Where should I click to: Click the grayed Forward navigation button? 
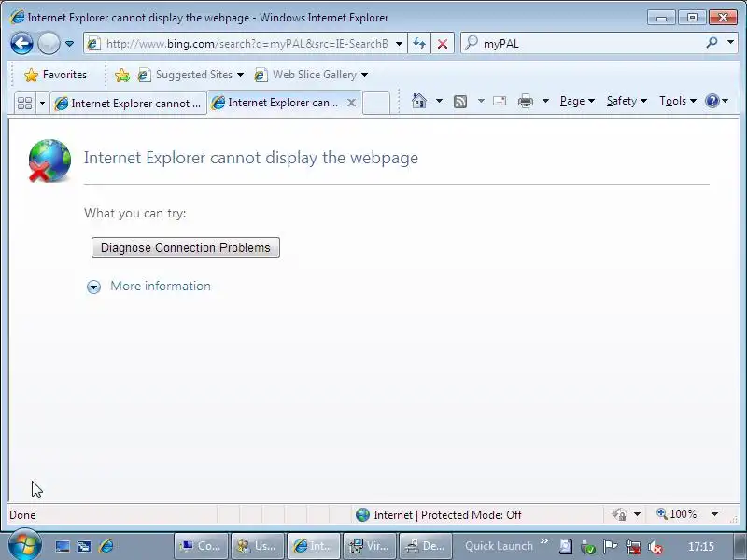pos(49,43)
